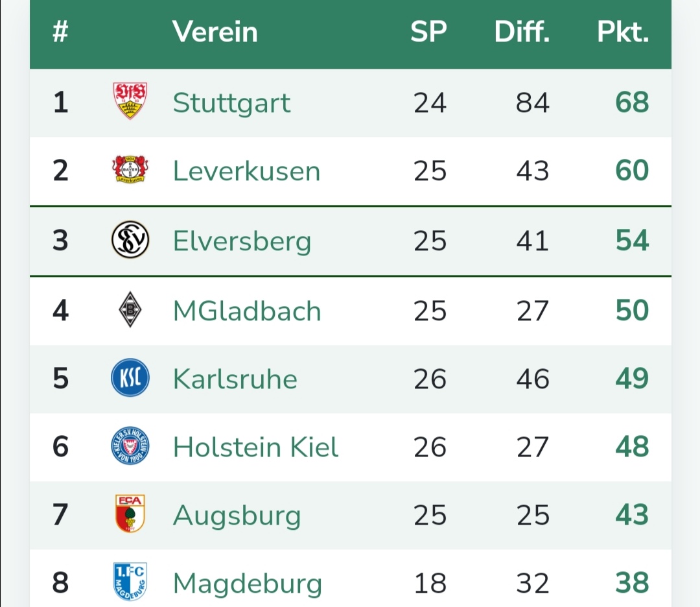Sort table by Pkt. column header
Viewport: 700px width, 607px height.
(623, 32)
